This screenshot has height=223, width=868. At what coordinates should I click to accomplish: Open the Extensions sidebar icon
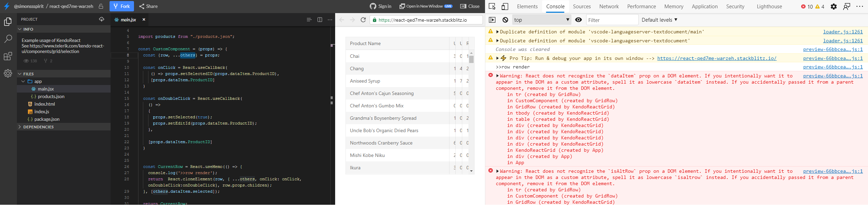pyautogui.click(x=8, y=56)
